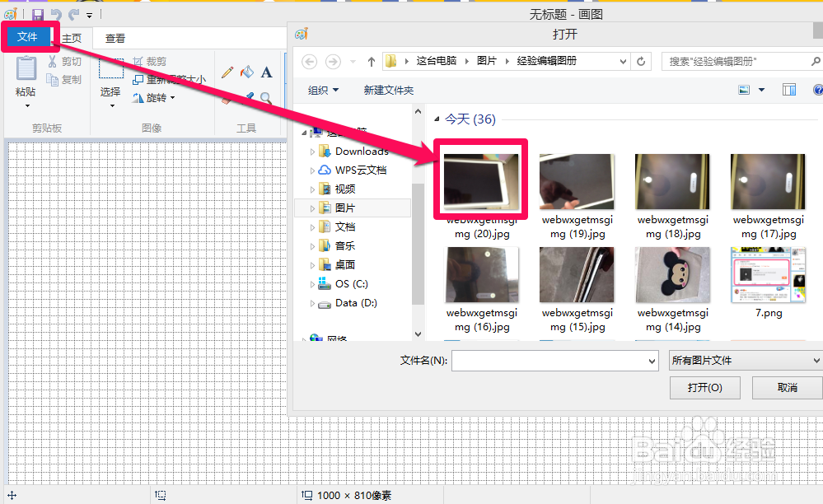Viewport: 823px width, 504px height.
Task: Click the Back button in Open dialog
Action: pyautogui.click(x=309, y=62)
